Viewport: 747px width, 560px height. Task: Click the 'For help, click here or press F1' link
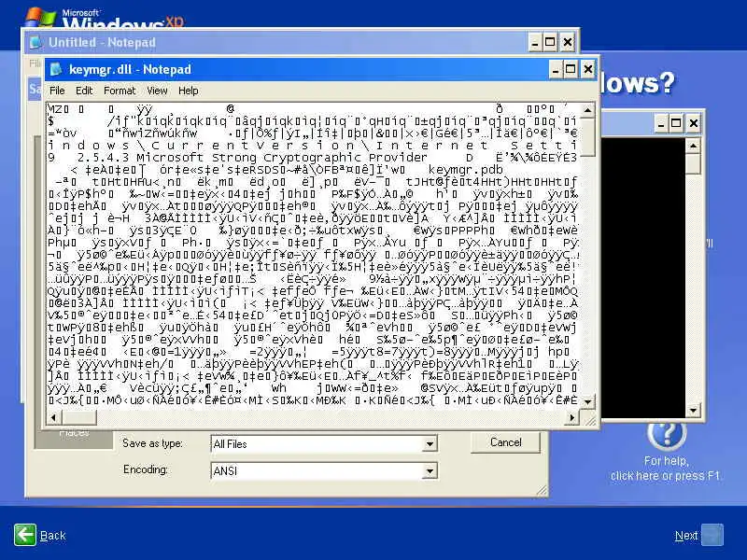666,469
